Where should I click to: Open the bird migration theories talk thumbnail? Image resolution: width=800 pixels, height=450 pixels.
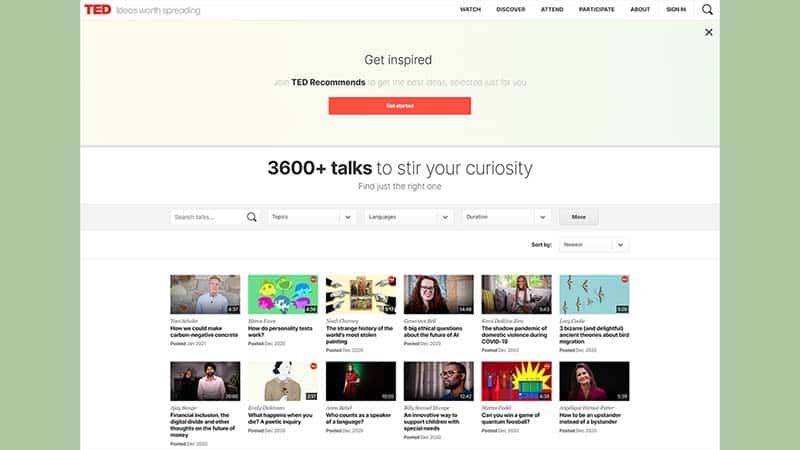pyautogui.click(x=594, y=294)
